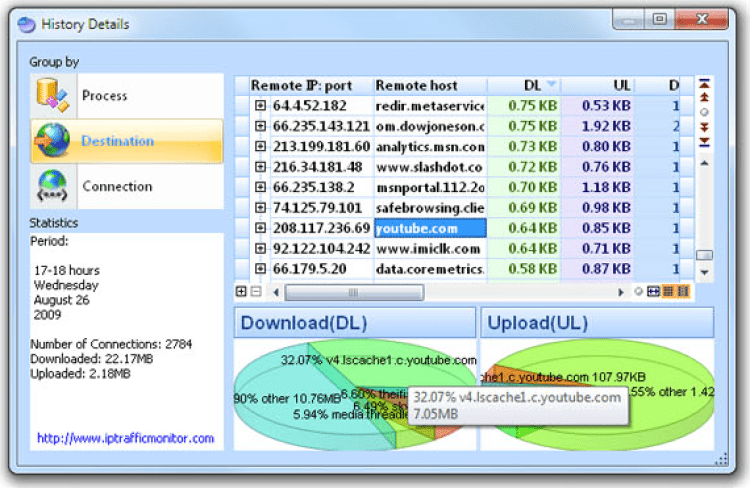Select the www.slashdot.co host cell
Image resolution: width=750 pixels, height=488 pixels.
[430, 167]
